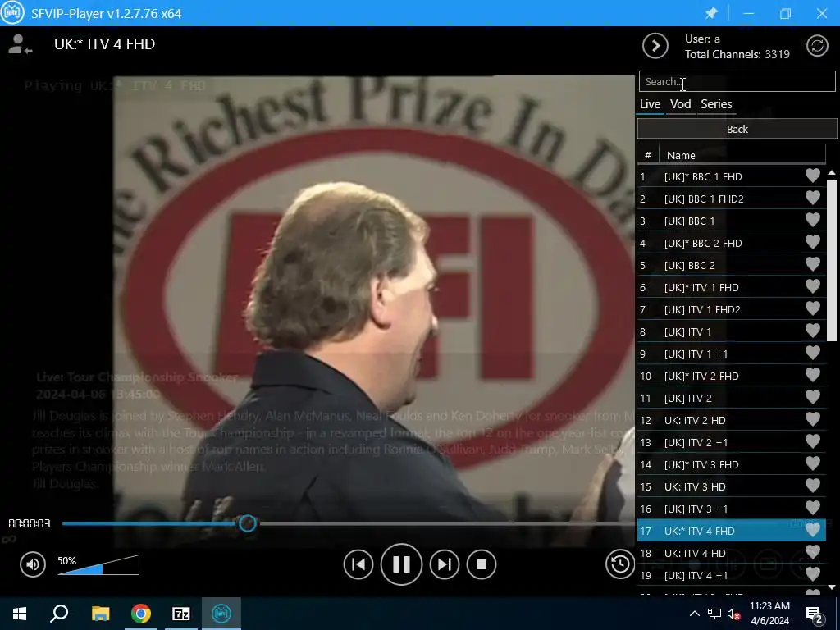Select the UK: ITV 2 HD channel

pos(731,420)
